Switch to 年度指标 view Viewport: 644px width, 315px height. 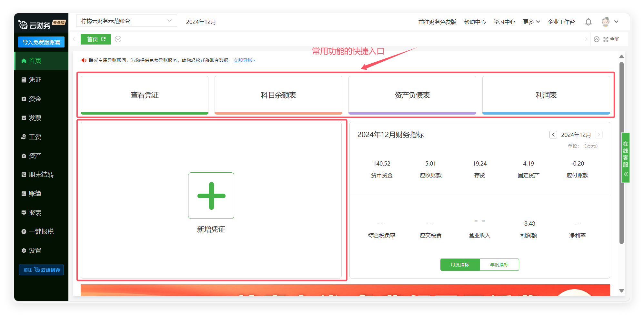[x=499, y=265]
